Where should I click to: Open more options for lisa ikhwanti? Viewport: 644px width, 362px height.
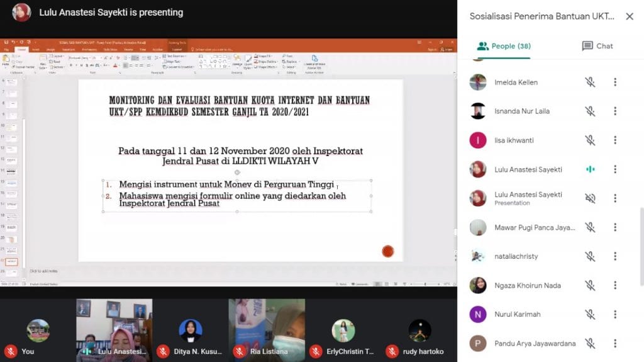615,140
